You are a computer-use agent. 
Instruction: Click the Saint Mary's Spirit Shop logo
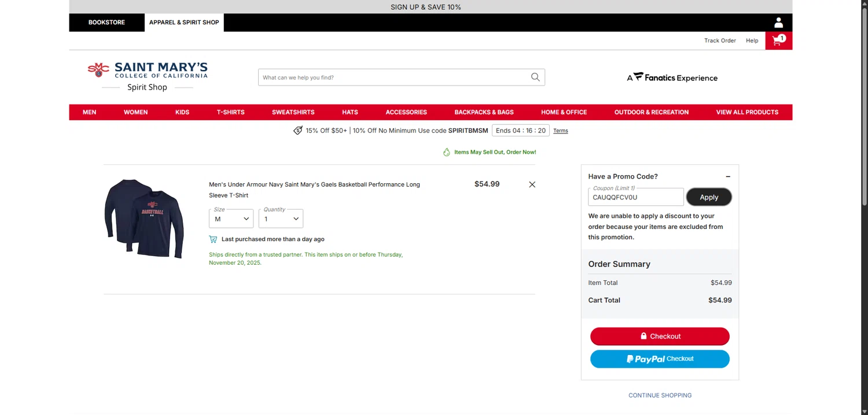pyautogui.click(x=148, y=77)
